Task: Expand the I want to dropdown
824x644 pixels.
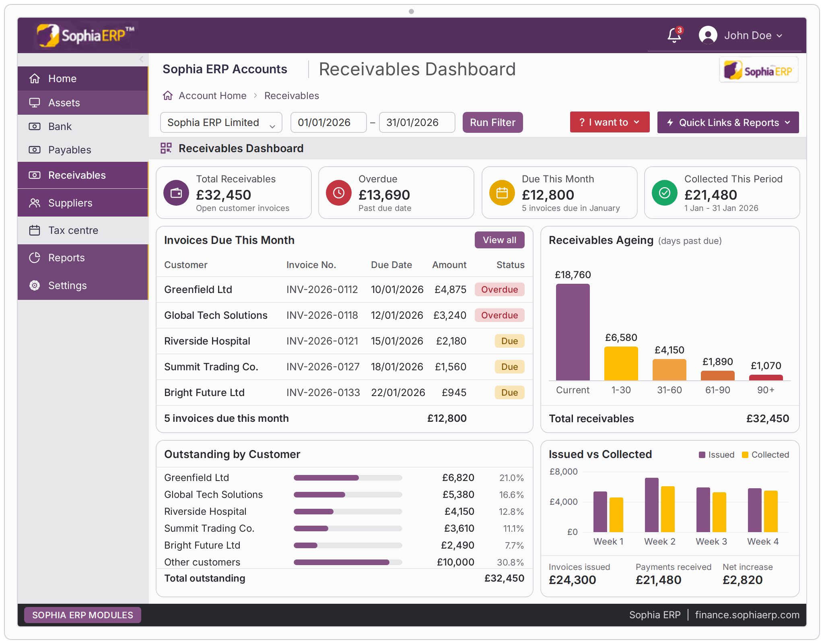Action: tap(610, 122)
